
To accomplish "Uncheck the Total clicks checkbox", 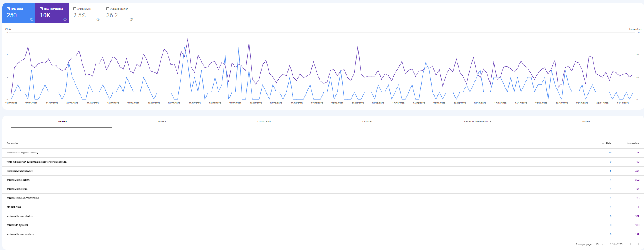I will point(8,9).
